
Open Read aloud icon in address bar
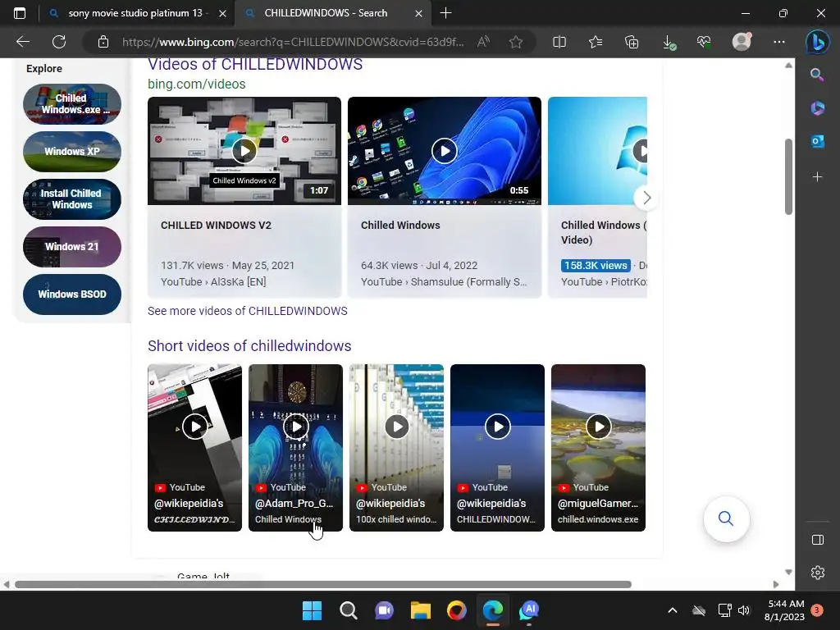(x=483, y=42)
